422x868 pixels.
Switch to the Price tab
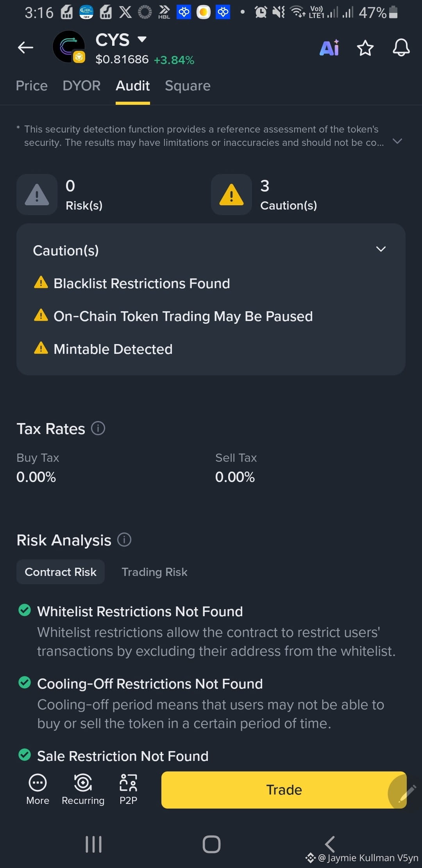pyautogui.click(x=32, y=86)
